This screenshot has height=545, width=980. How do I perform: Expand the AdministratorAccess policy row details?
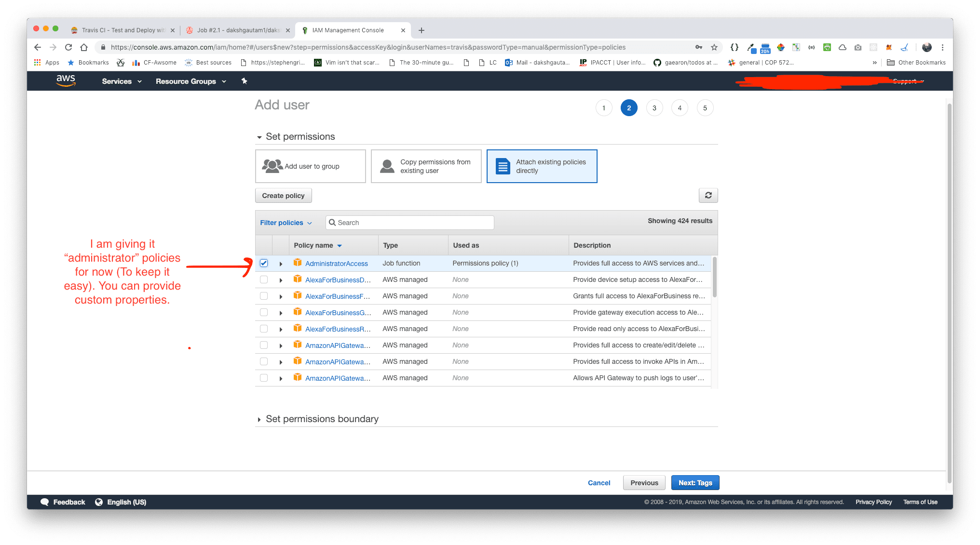281,264
